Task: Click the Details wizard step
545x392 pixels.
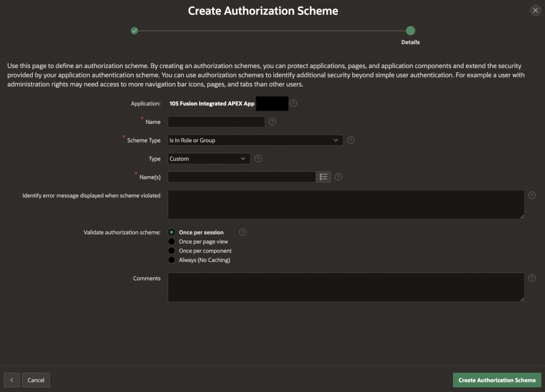Action: [410, 31]
